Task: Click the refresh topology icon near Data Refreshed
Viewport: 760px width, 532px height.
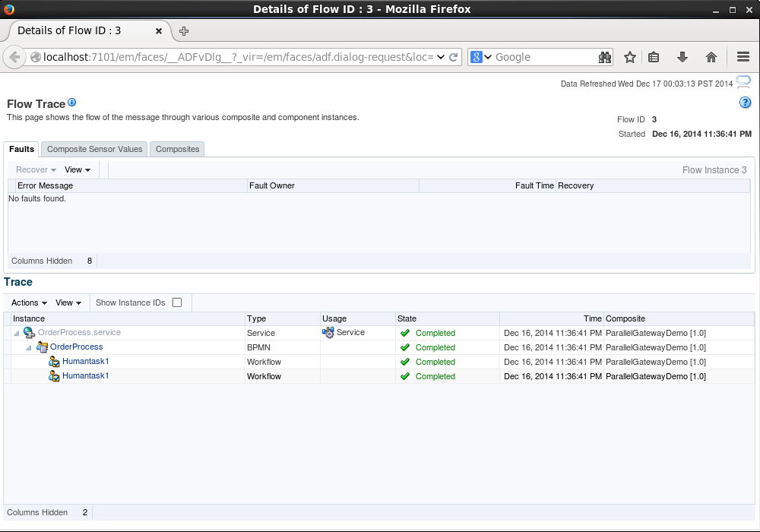Action: click(x=743, y=81)
